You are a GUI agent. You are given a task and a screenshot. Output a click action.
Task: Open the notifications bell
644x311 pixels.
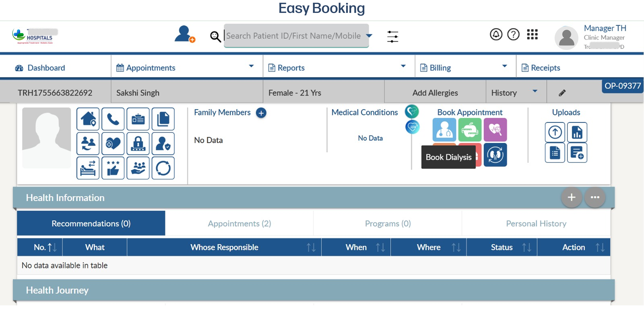(x=496, y=34)
